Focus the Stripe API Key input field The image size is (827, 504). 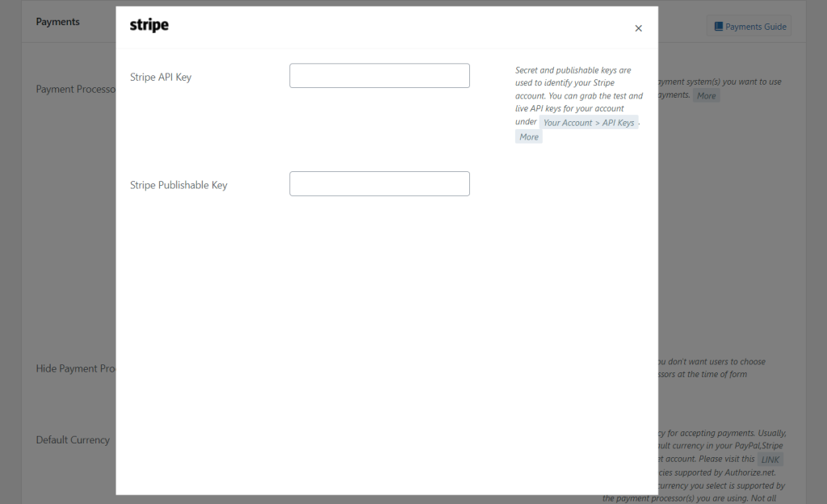pyautogui.click(x=380, y=76)
